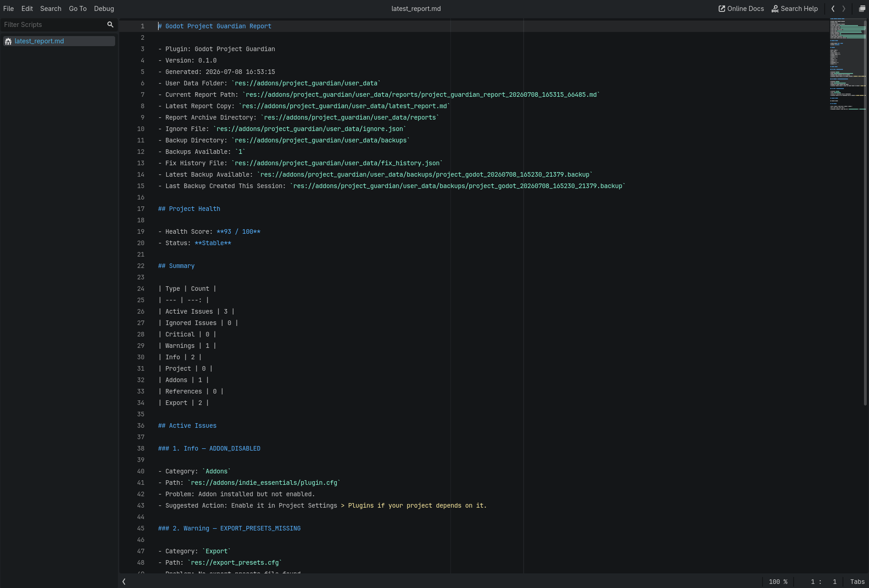
Task: Click the '## Summary' heading line
Action: click(176, 266)
